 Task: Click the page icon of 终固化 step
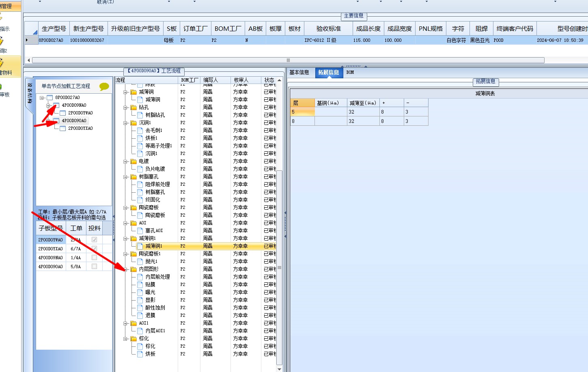point(140,200)
